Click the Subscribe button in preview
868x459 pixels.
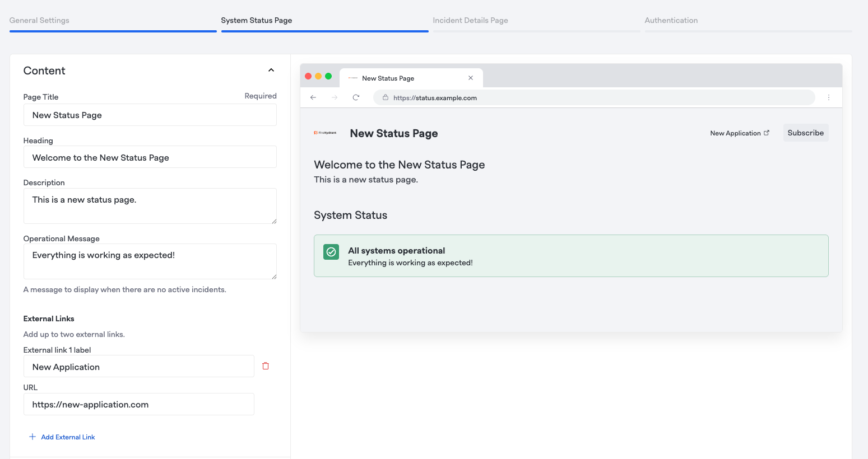tap(805, 133)
